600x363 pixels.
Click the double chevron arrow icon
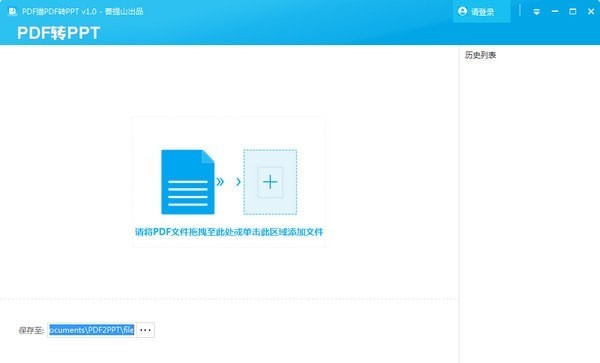220,181
